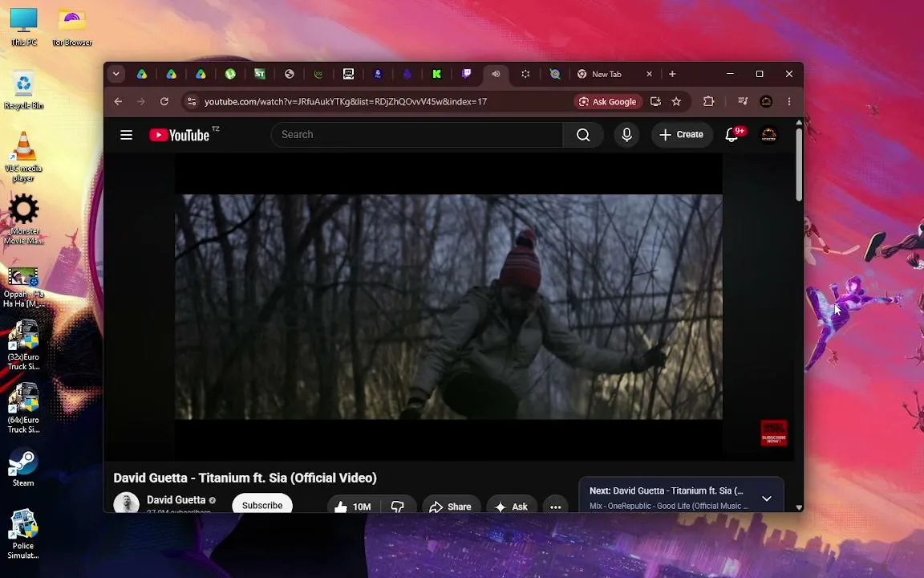This screenshot has width=924, height=578.
Task: Open the Chrome extensions puzzle icon
Action: [x=708, y=101]
